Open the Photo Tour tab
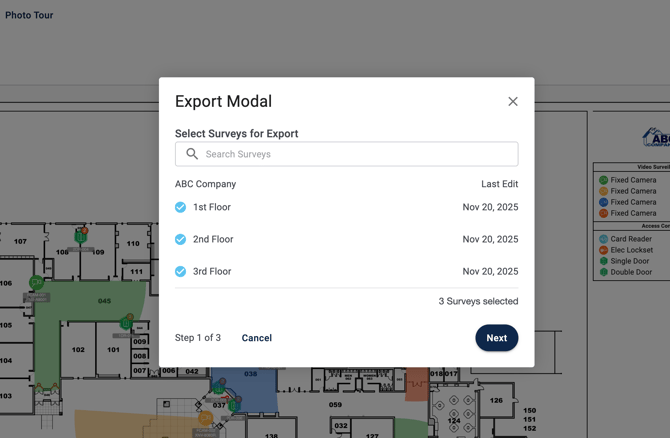This screenshot has width=670, height=438. [x=29, y=15]
